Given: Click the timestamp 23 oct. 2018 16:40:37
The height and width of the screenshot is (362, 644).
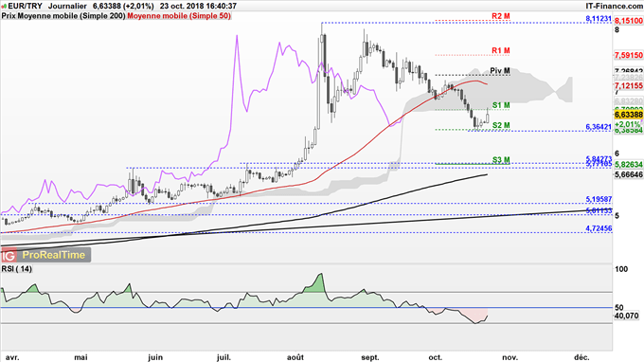Looking at the screenshot, I should click(x=198, y=7).
